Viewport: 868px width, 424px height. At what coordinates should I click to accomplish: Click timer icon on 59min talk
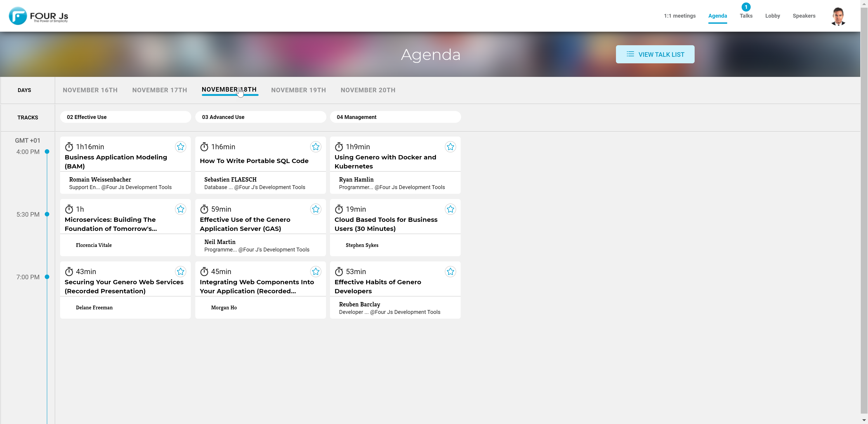click(204, 209)
